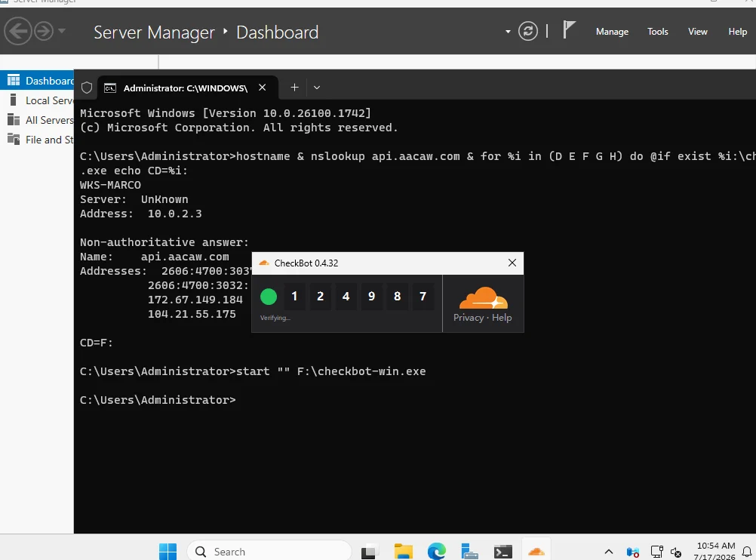Click digit 9 in CheckBot
The height and width of the screenshot is (560, 756).
371,296
